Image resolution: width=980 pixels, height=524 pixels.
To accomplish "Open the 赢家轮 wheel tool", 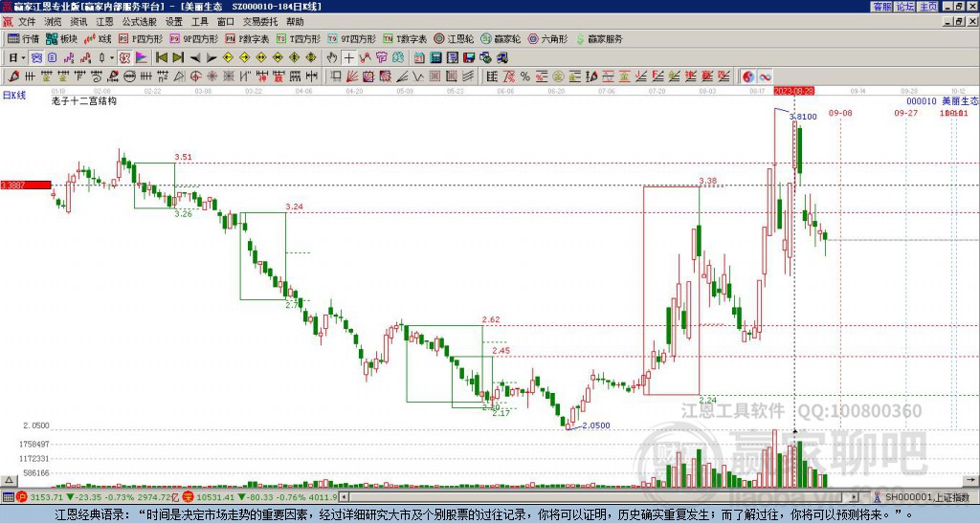I will tap(501, 38).
